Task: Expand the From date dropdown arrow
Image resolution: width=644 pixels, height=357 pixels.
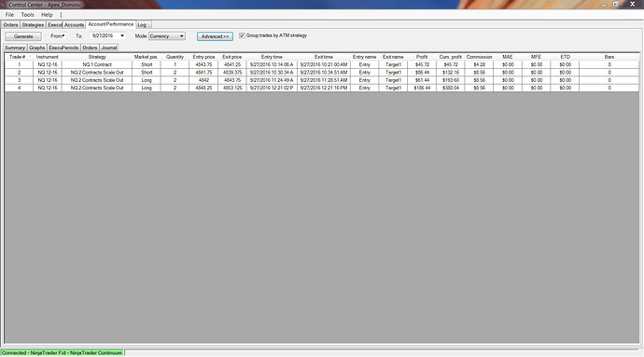Action: click(63, 36)
